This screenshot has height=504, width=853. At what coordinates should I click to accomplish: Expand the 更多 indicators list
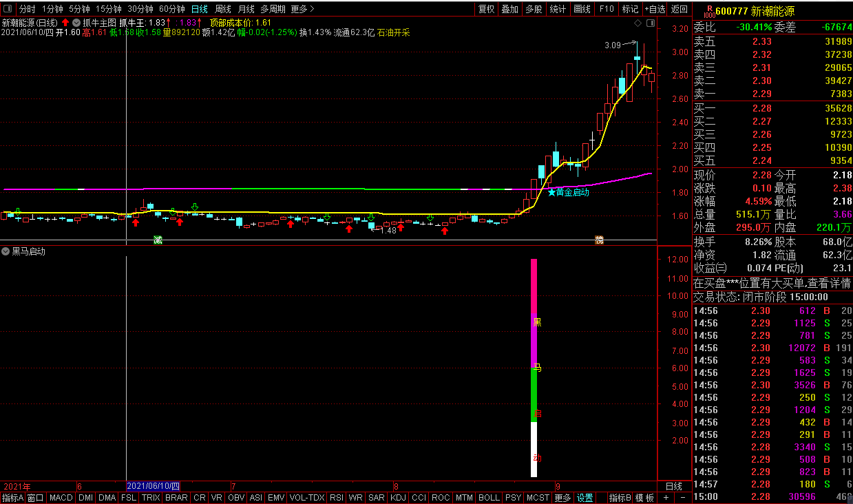(562, 497)
